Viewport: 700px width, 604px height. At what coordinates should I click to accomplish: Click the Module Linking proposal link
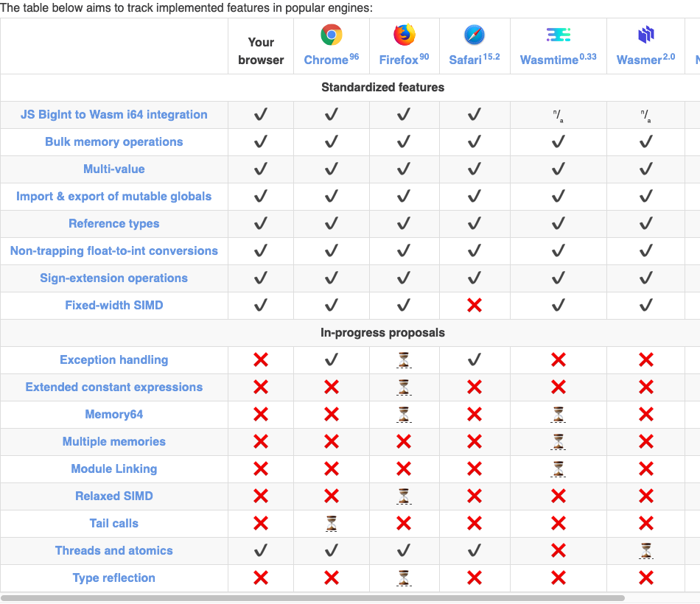click(x=113, y=468)
